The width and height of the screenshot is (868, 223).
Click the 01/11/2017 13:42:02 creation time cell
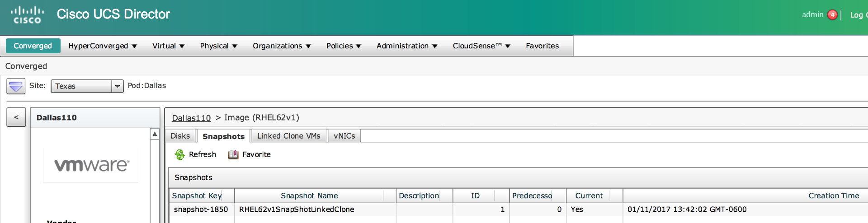tap(745, 209)
